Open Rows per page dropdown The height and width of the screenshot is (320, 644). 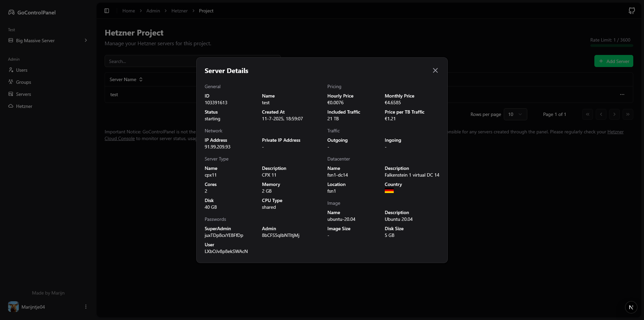coord(515,114)
